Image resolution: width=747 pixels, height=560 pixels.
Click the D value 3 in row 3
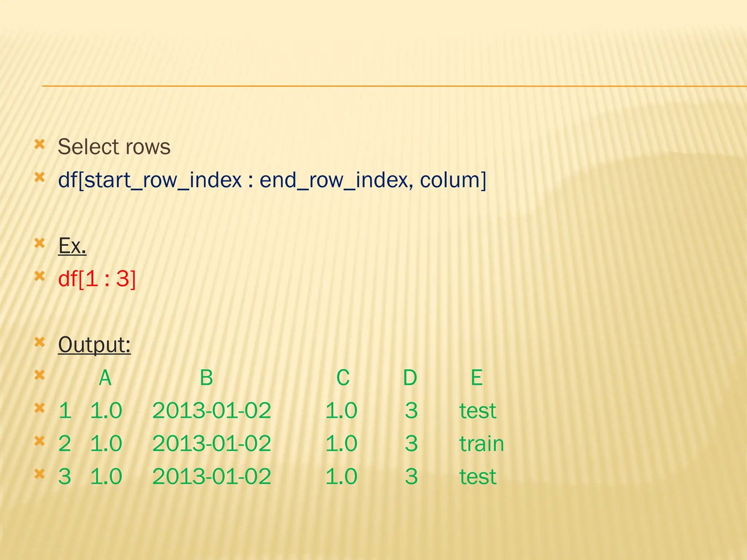tap(411, 477)
